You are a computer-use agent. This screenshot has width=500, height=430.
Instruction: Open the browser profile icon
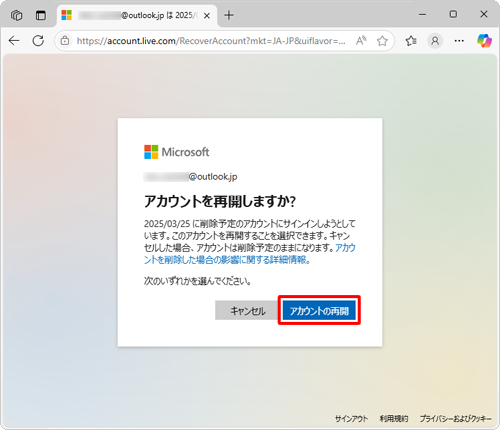coord(435,41)
